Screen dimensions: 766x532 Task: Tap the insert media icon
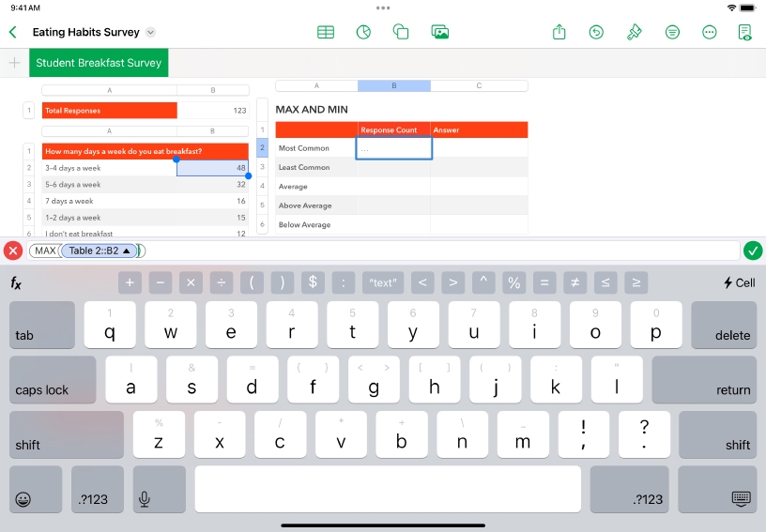pos(439,32)
